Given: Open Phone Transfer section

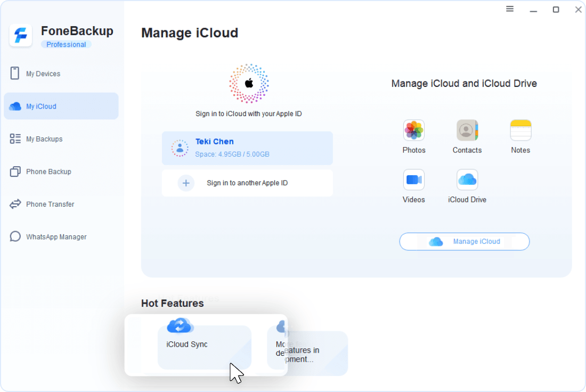Looking at the screenshot, I should [x=50, y=204].
